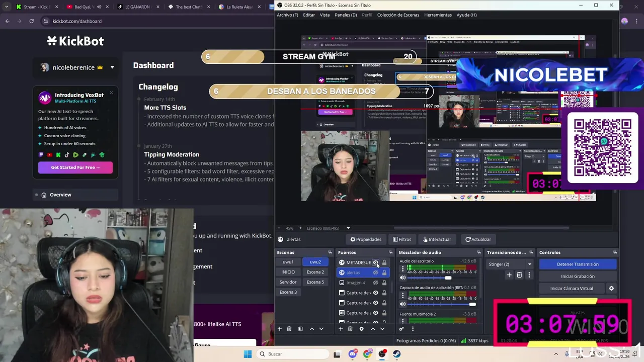This screenshot has height=362, width=644.
Task: Open Filtros for selected source
Action: pyautogui.click(x=402, y=239)
